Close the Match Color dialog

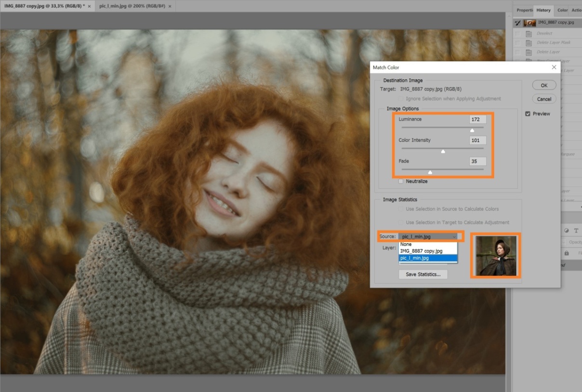(554, 67)
